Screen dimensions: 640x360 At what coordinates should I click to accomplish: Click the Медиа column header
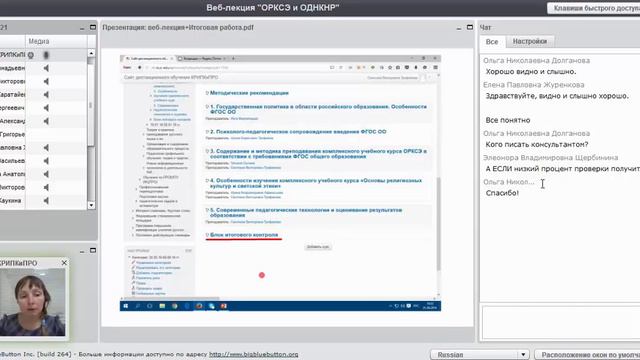click(x=56, y=41)
